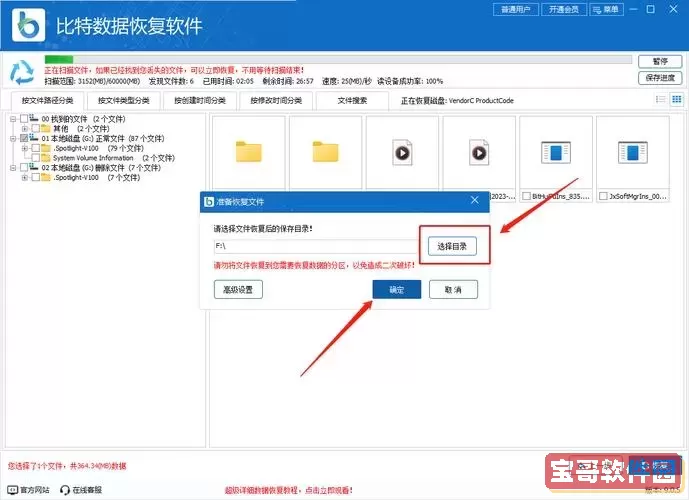Open the 超级详细数据恢复教程 tutorial link
689x500 pixels.
click(289, 490)
